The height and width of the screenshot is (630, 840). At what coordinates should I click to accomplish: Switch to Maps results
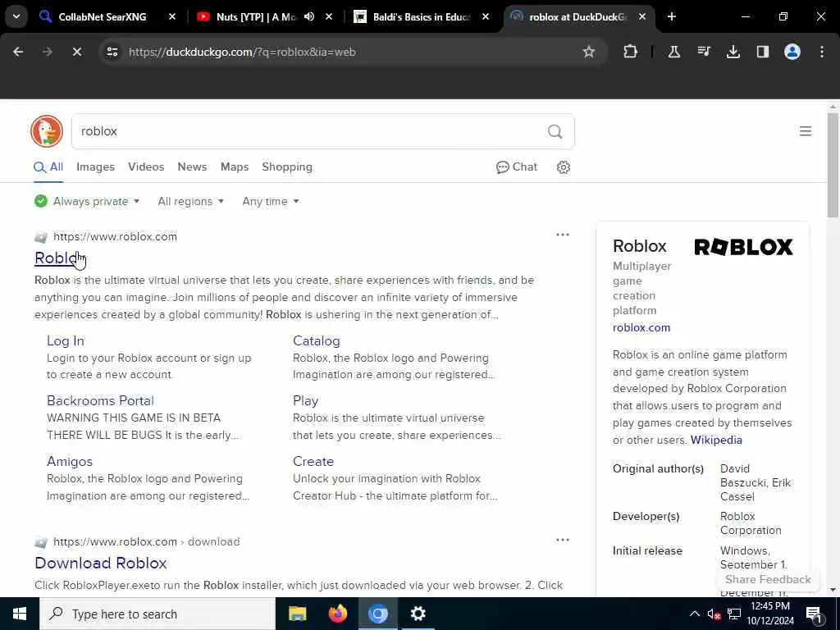235,167
